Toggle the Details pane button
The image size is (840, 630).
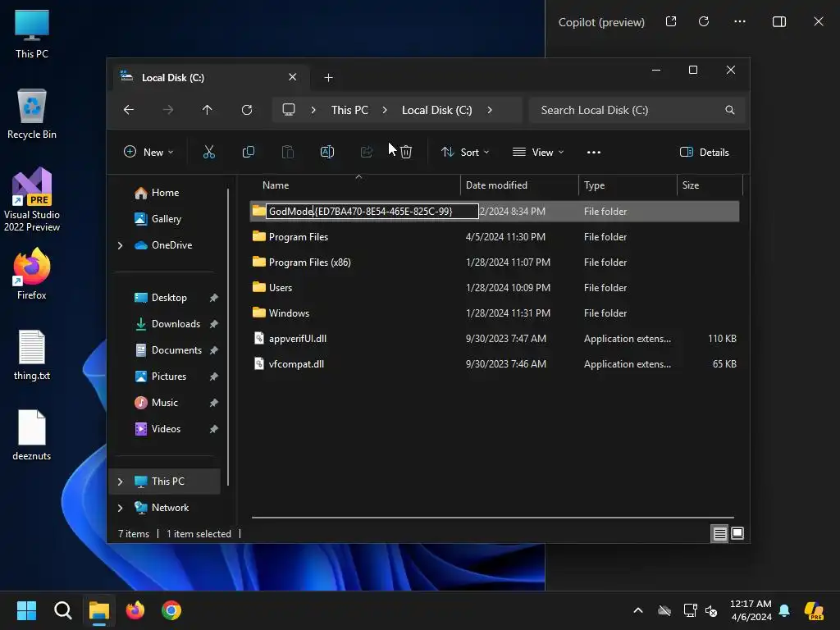click(704, 152)
